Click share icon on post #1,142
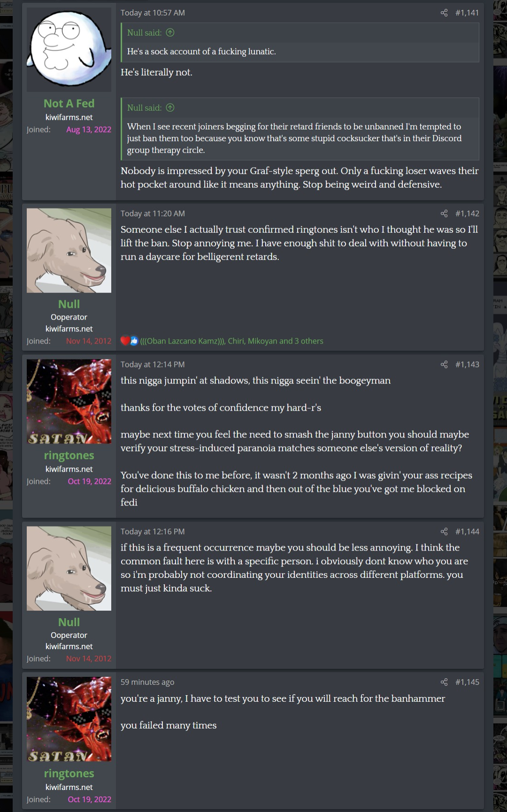 coord(444,214)
